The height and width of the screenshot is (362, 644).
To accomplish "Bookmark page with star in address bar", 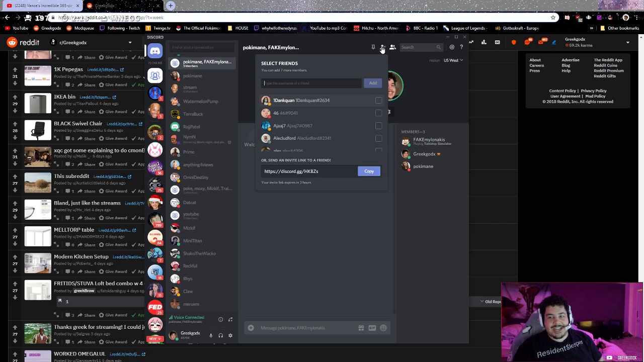I will [553, 18].
